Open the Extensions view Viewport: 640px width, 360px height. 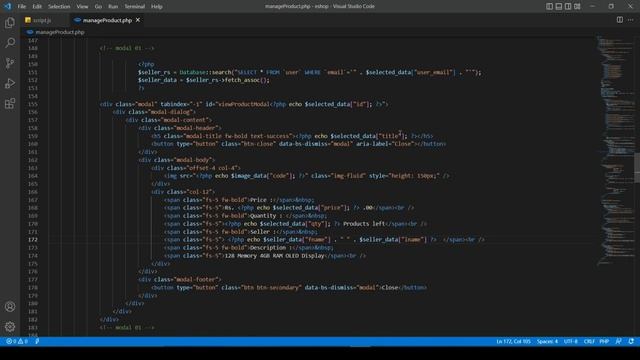10,104
